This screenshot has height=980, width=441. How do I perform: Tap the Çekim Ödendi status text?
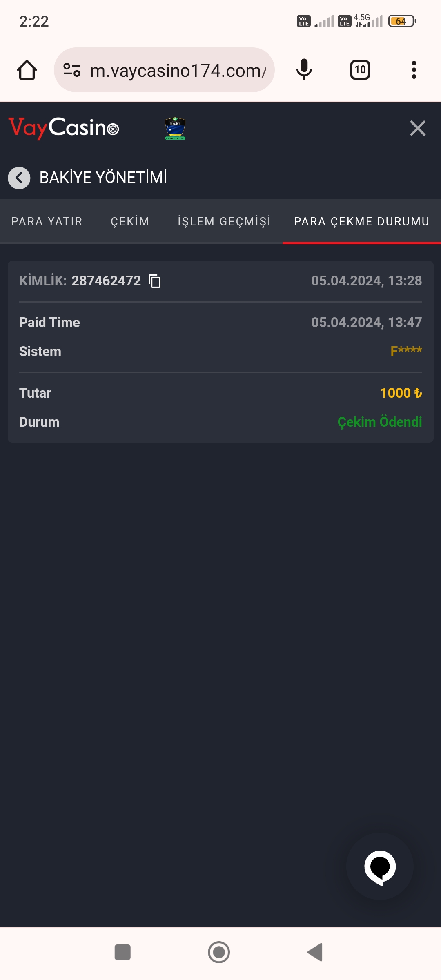tap(379, 422)
